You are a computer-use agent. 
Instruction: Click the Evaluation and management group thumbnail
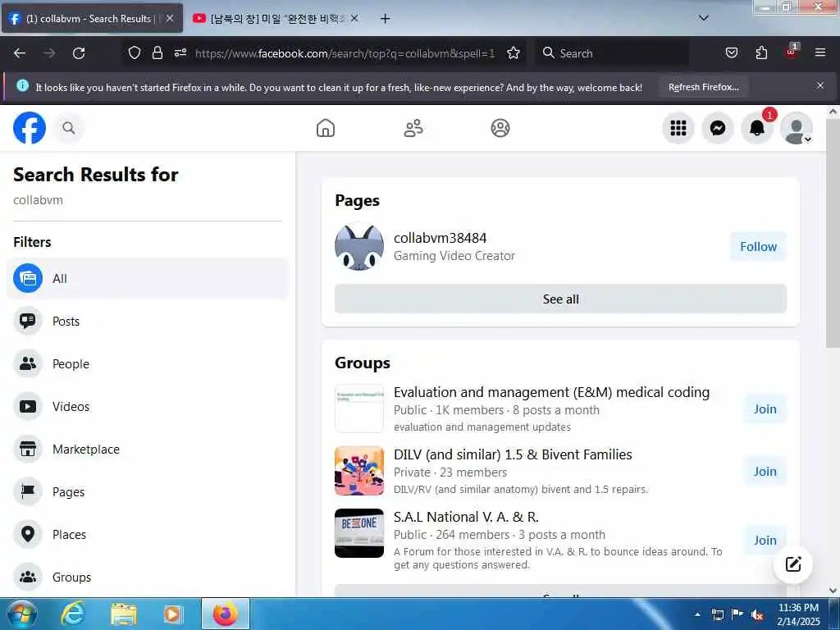pyautogui.click(x=359, y=409)
